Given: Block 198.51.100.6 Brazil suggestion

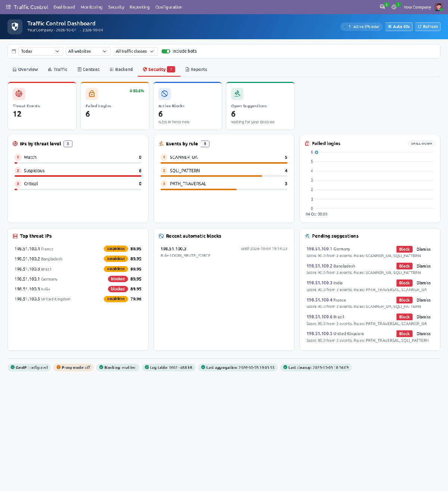Looking at the screenshot, I should (404, 317).
